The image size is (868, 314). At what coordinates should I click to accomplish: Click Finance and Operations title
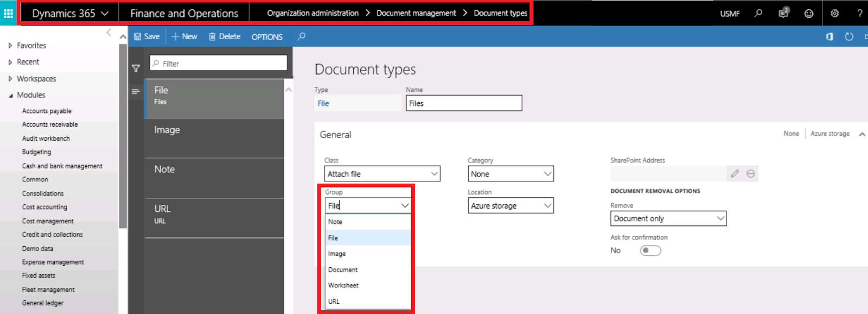pyautogui.click(x=184, y=13)
